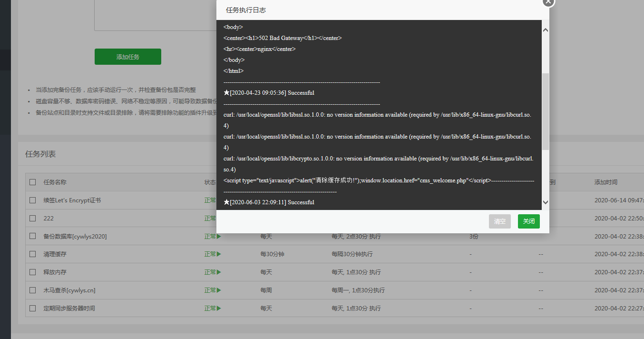This screenshot has width=644, height=339.
Task: Click the 2020-06-14 added time cell
Action: click(x=619, y=200)
